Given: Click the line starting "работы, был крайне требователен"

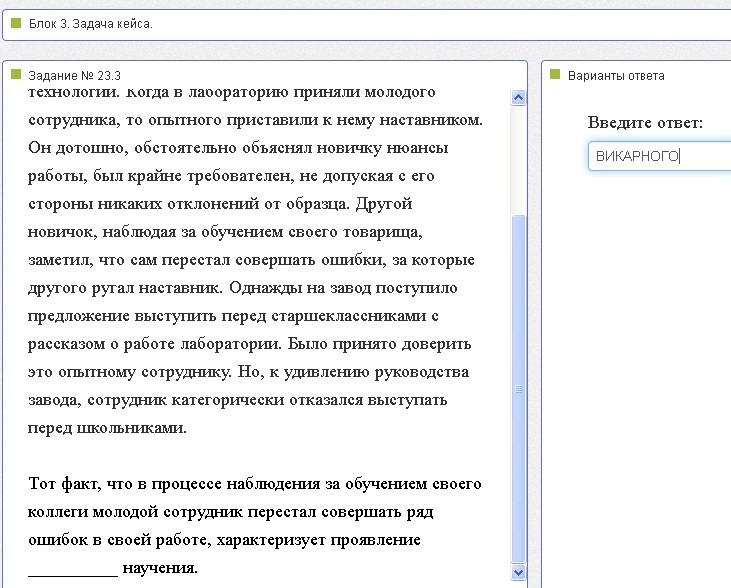Looking at the screenshot, I should tap(231, 176).
